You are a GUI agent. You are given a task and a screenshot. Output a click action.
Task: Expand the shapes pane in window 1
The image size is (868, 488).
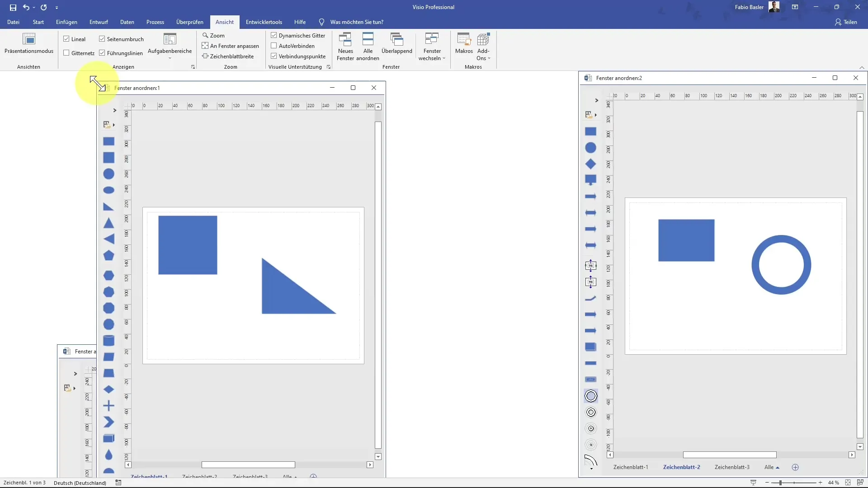pyautogui.click(x=115, y=110)
